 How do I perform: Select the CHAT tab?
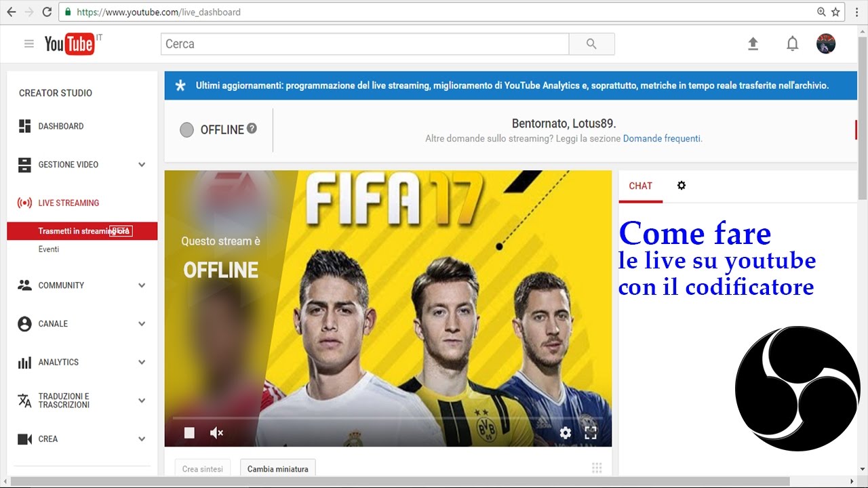coord(640,186)
